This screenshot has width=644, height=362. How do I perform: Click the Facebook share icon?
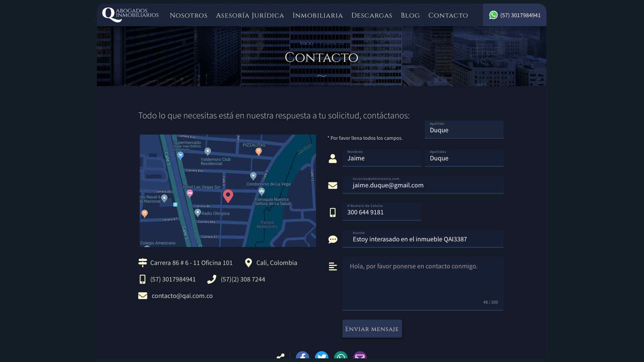302,357
